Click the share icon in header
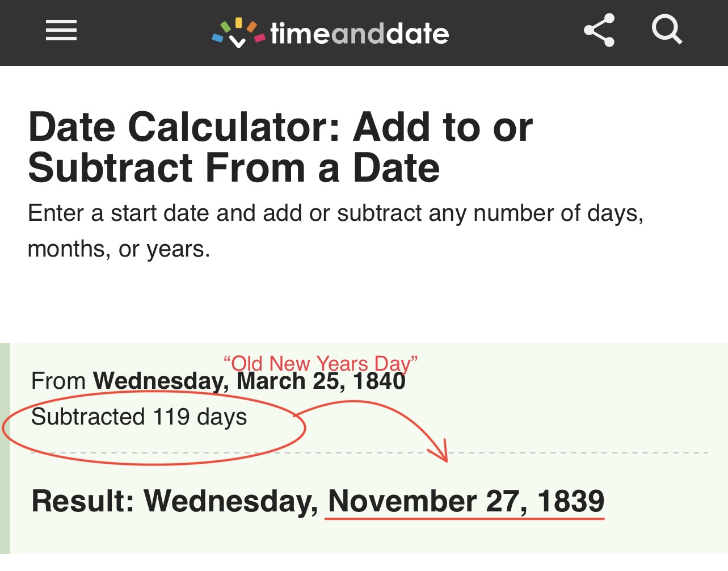 [599, 31]
